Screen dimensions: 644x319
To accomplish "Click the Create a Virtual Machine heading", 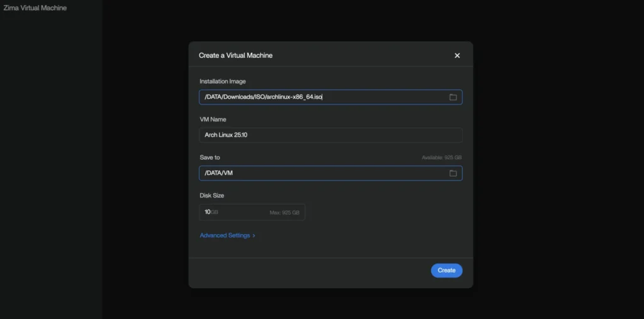I will (x=235, y=55).
